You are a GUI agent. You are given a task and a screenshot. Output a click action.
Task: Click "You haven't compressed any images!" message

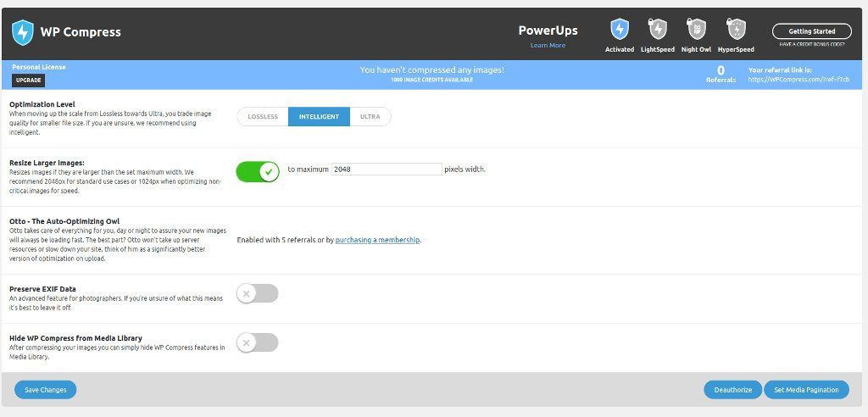pyautogui.click(x=431, y=69)
